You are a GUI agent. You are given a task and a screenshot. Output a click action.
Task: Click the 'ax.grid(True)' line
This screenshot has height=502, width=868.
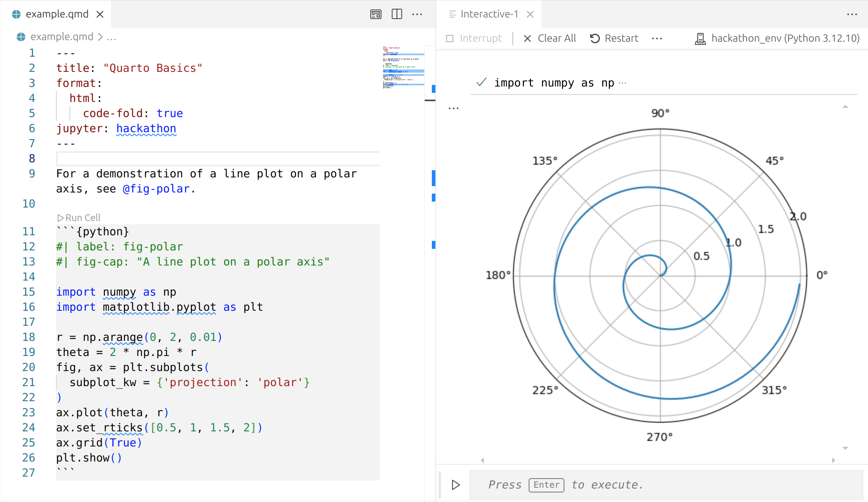pos(99,443)
